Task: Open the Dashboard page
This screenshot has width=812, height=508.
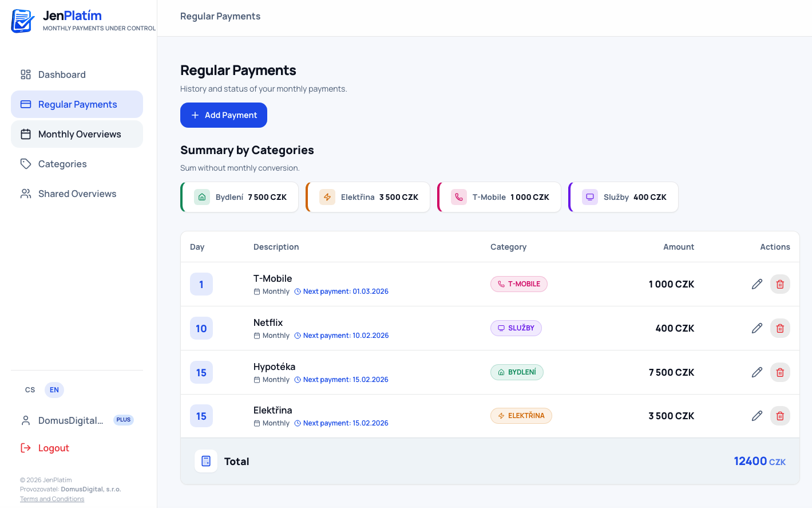Action: click(x=62, y=74)
